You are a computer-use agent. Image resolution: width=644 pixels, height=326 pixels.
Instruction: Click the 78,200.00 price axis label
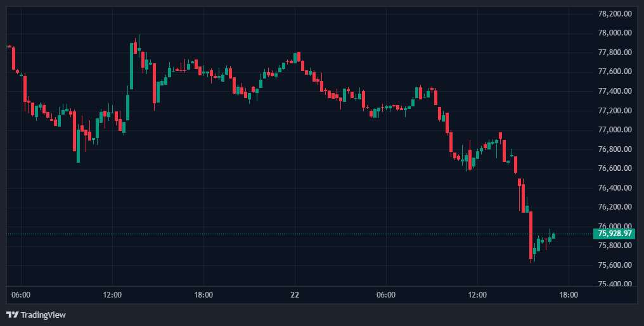[615, 13]
